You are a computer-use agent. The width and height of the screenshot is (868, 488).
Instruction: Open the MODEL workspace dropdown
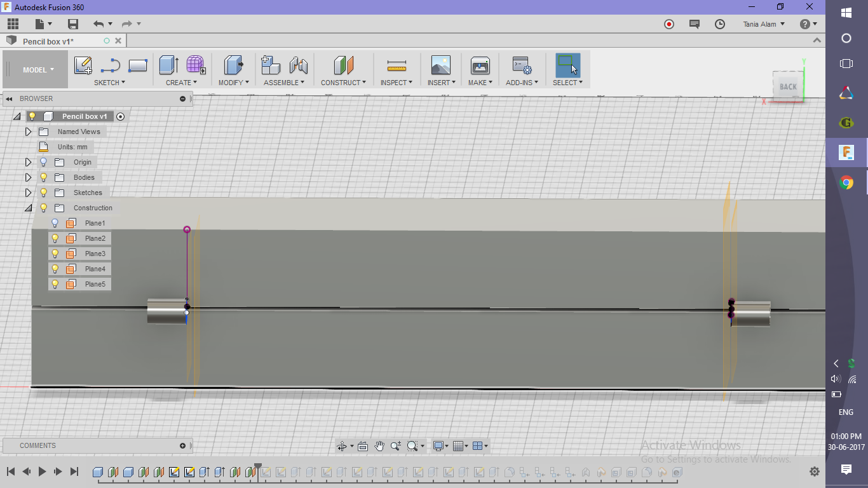[38, 70]
